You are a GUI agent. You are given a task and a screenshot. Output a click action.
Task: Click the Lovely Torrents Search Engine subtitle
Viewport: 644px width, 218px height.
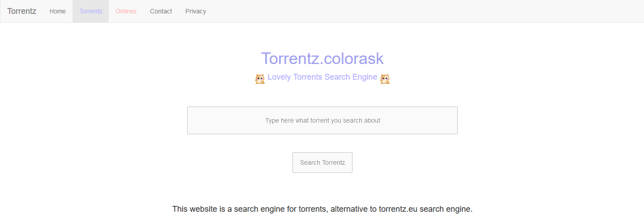click(322, 77)
